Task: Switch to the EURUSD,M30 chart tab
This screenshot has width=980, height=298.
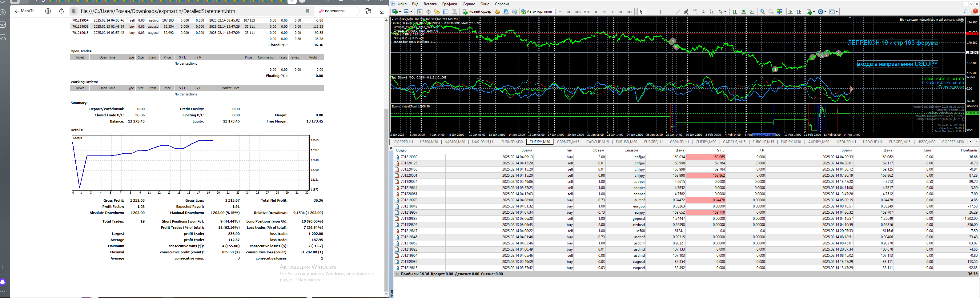Action: click(512, 142)
